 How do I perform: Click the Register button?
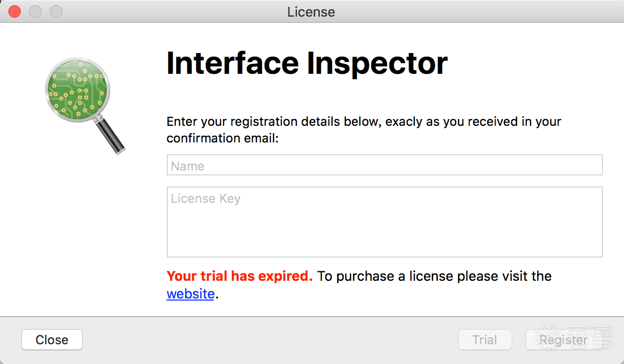(564, 340)
